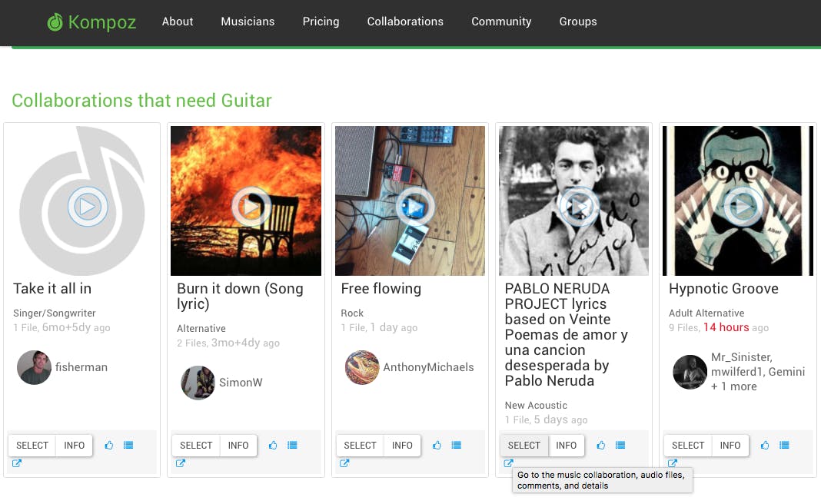Open Free flowing in new window icon
821x504 pixels.
click(344, 463)
